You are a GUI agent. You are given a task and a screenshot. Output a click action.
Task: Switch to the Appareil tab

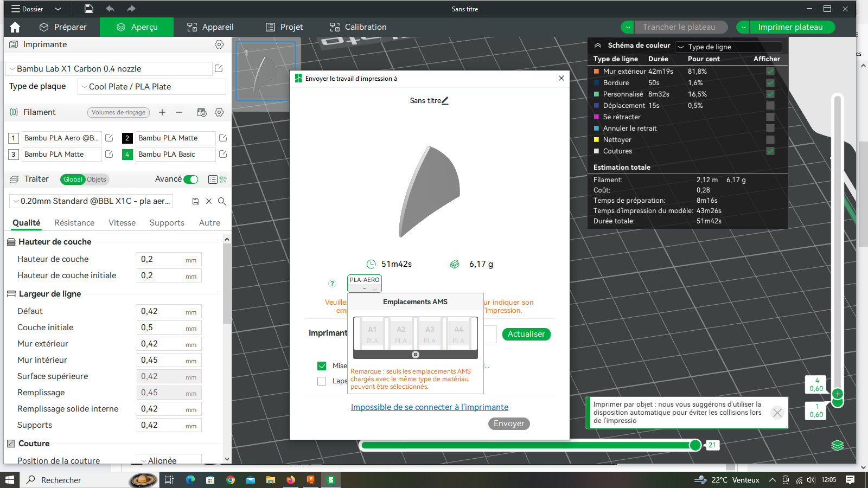pyautogui.click(x=210, y=27)
